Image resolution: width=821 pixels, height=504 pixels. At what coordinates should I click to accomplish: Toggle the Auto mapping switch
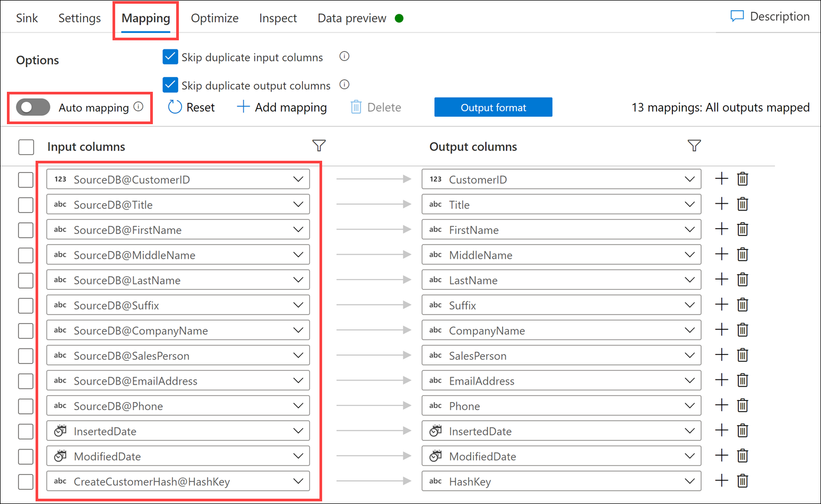point(33,107)
